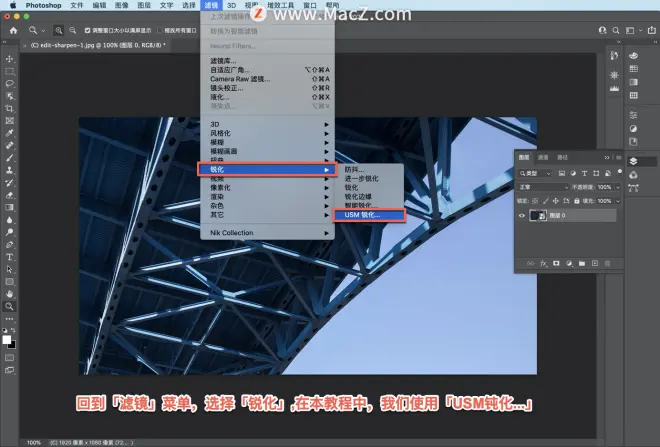Viewport: 660px width, 447px height.
Task: Select the Crop tool
Action: point(9,108)
